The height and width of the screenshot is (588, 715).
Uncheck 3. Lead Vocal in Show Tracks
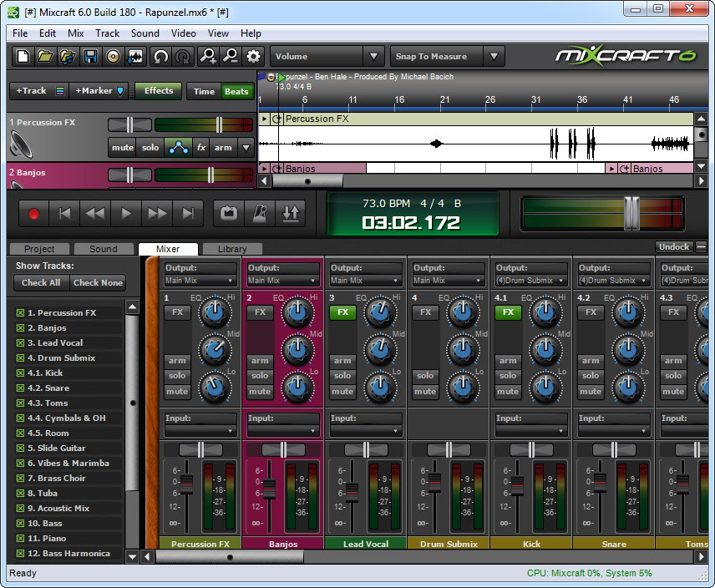tap(20, 342)
